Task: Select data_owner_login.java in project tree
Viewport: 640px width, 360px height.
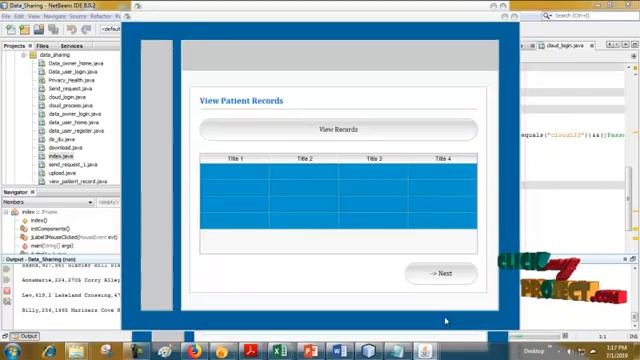Action: point(75,114)
